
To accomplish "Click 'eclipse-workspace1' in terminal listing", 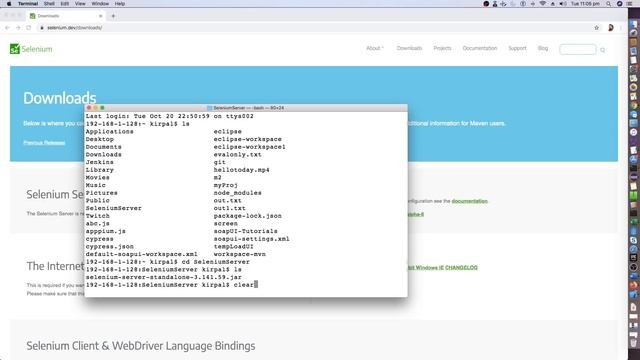I will pos(249,147).
